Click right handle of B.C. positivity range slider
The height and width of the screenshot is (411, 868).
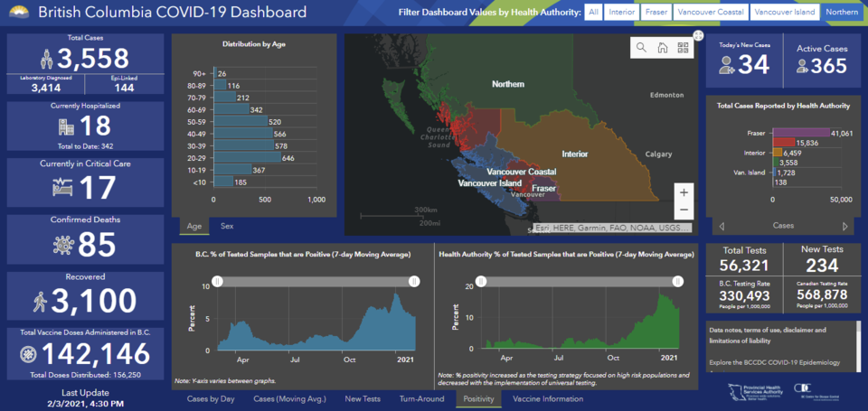(413, 282)
